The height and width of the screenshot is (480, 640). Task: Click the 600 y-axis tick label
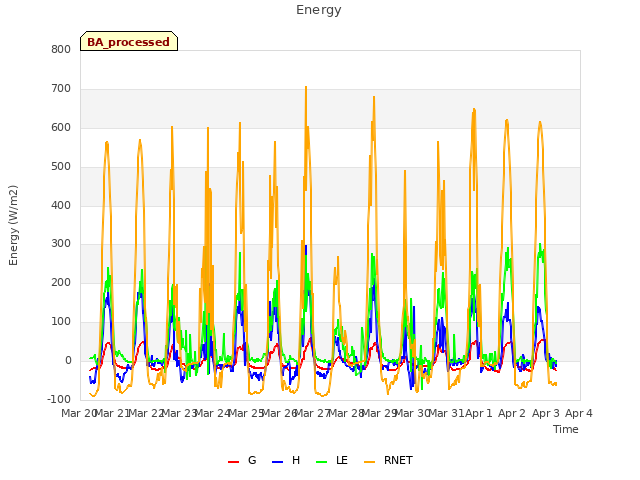point(61,128)
